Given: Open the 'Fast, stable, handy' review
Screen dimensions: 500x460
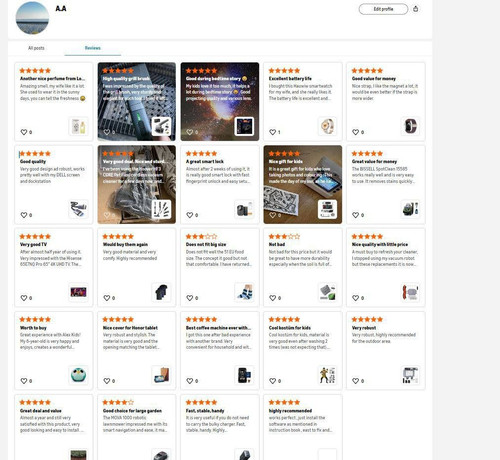Looking at the screenshot, I should [x=220, y=427].
